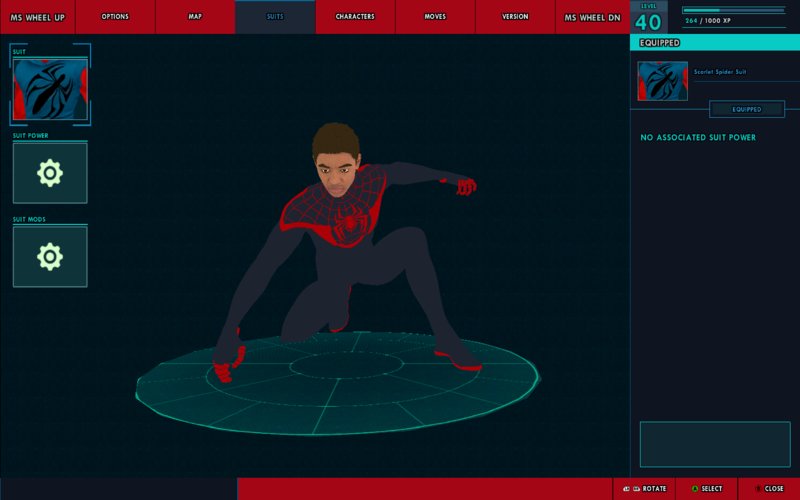Click the Scarlet Spider Suit thumbnail in Equipped panel
This screenshot has height=500, width=800.
tap(662, 81)
